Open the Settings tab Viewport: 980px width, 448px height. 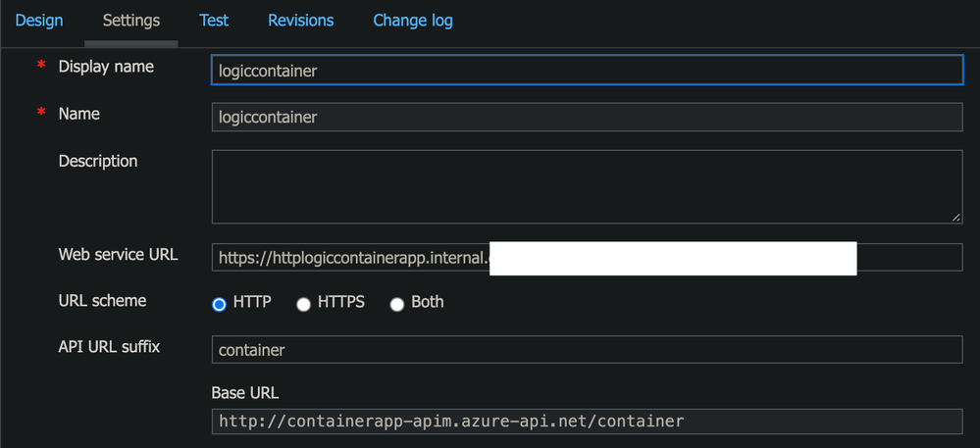click(131, 20)
